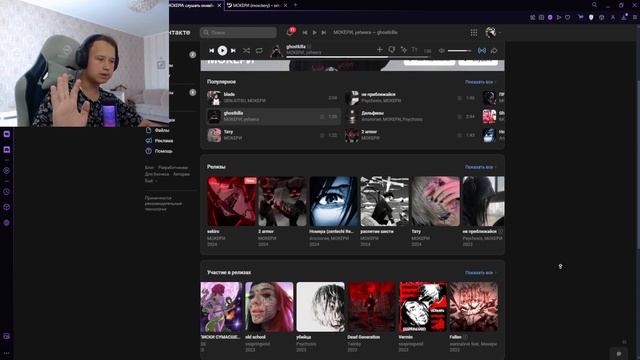Click the track progress bar under ghostkilla
This screenshot has width=640, height=360.
point(357,57)
